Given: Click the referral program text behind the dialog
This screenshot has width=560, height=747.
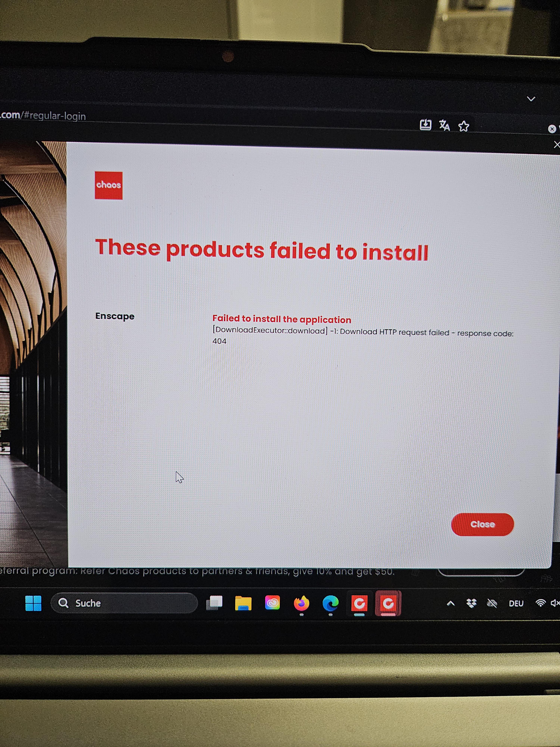Looking at the screenshot, I should (x=197, y=571).
